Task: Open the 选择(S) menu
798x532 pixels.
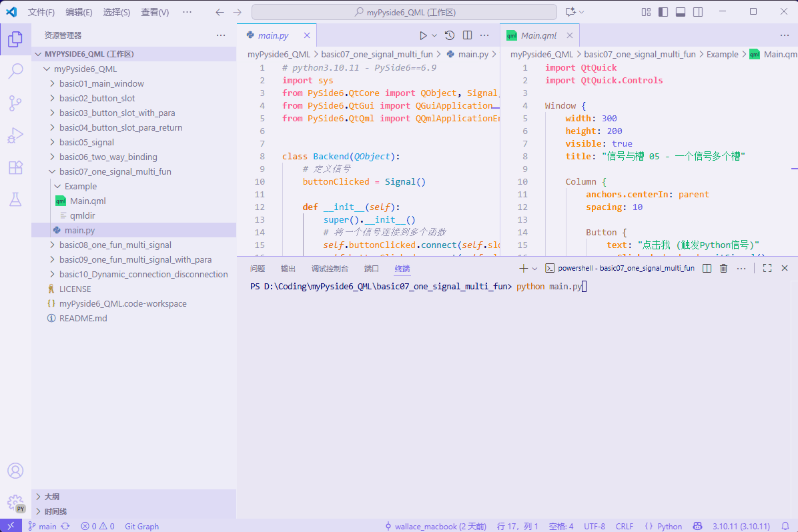Action: 117,12
